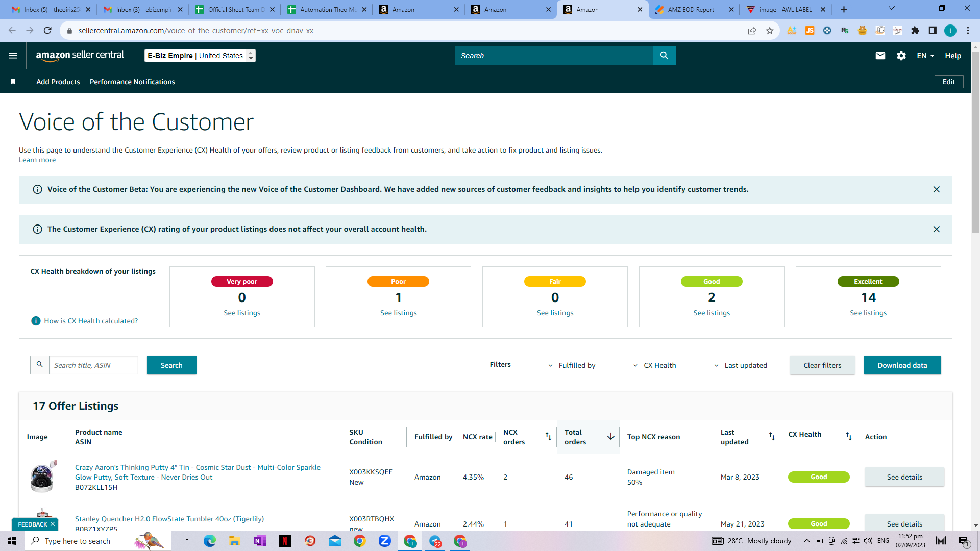The width and height of the screenshot is (980, 551).
Task: Expand the CX Health filter
Action: coord(655,365)
